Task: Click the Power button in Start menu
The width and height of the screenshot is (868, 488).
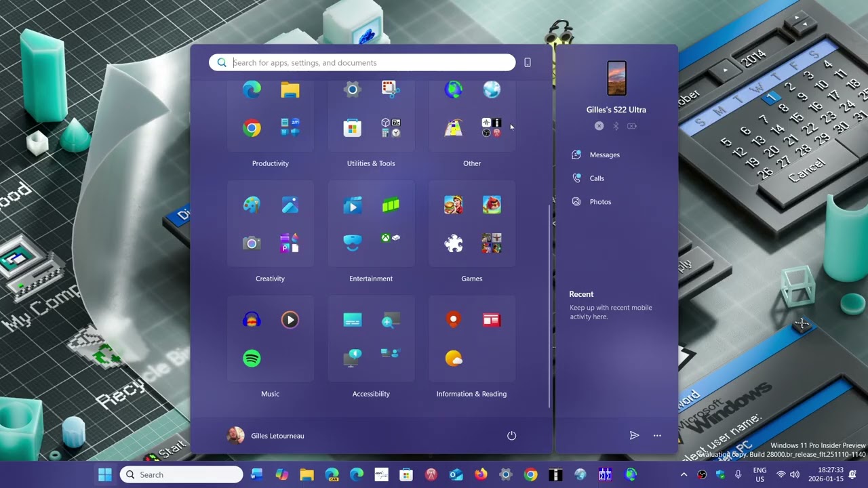Action: click(x=511, y=436)
